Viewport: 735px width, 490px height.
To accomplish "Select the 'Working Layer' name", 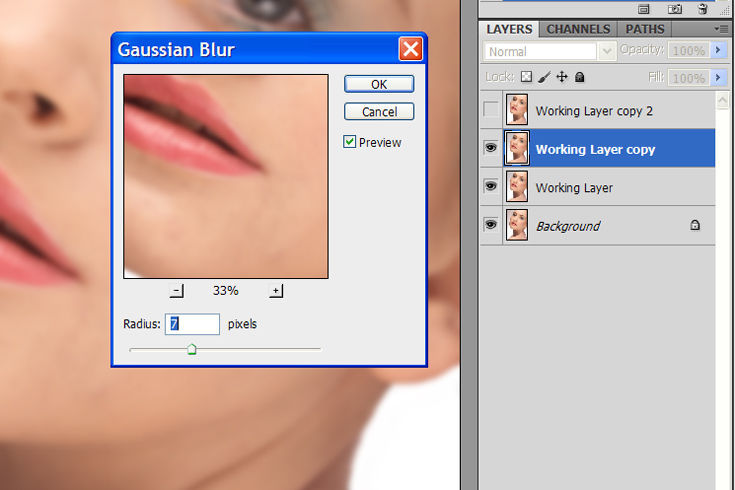I will [x=574, y=188].
